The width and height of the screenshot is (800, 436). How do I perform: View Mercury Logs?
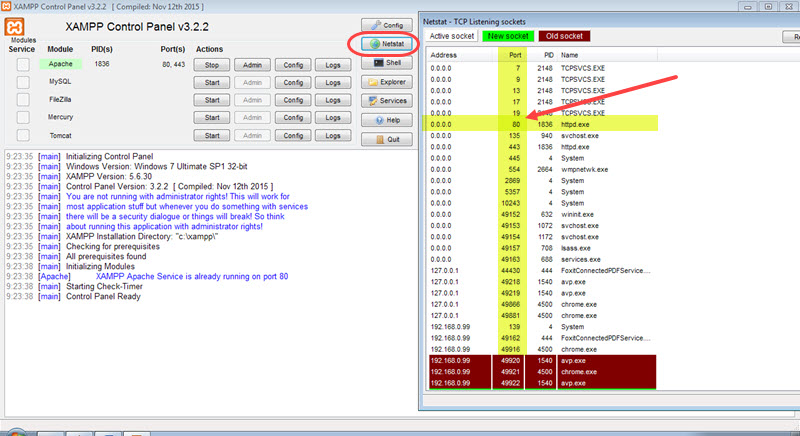click(x=333, y=118)
